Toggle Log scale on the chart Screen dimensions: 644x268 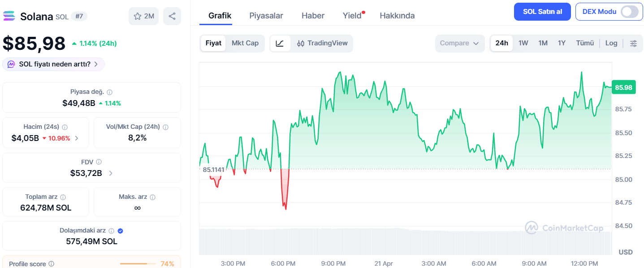611,43
